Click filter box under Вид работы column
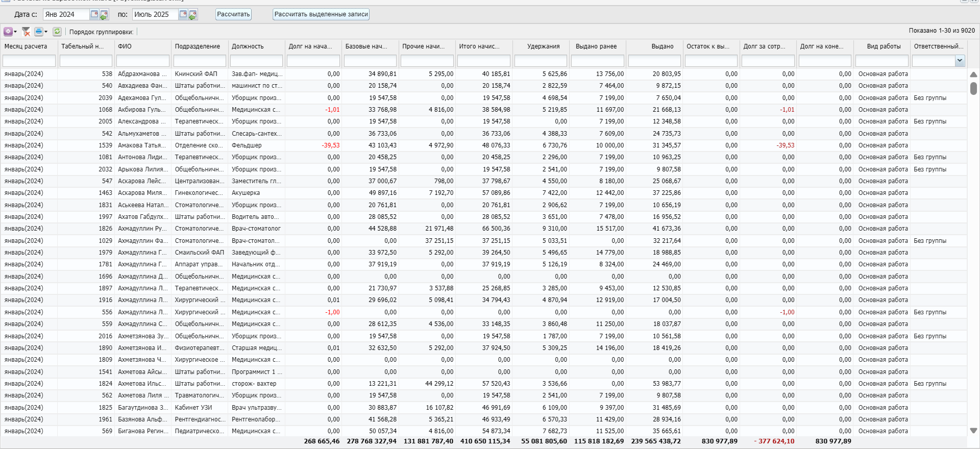 click(x=881, y=61)
